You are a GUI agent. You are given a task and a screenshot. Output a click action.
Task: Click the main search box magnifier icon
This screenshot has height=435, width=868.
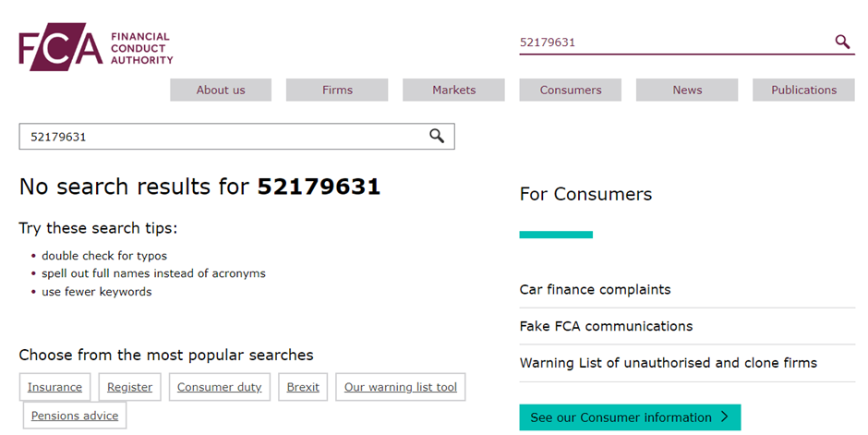[437, 137]
